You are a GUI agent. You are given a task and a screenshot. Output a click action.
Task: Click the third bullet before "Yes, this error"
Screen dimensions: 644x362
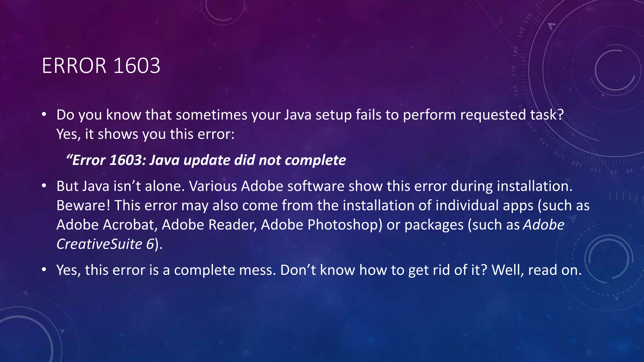44,270
